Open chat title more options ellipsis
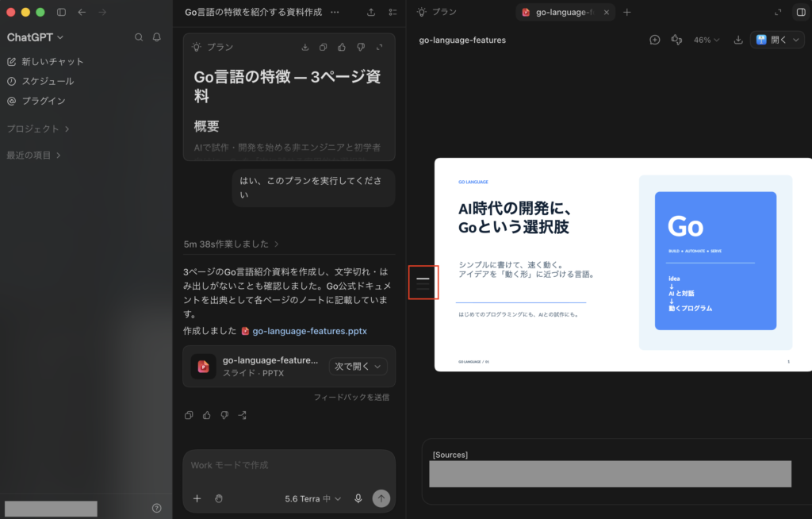The image size is (812, 519). tap(335, 12)
